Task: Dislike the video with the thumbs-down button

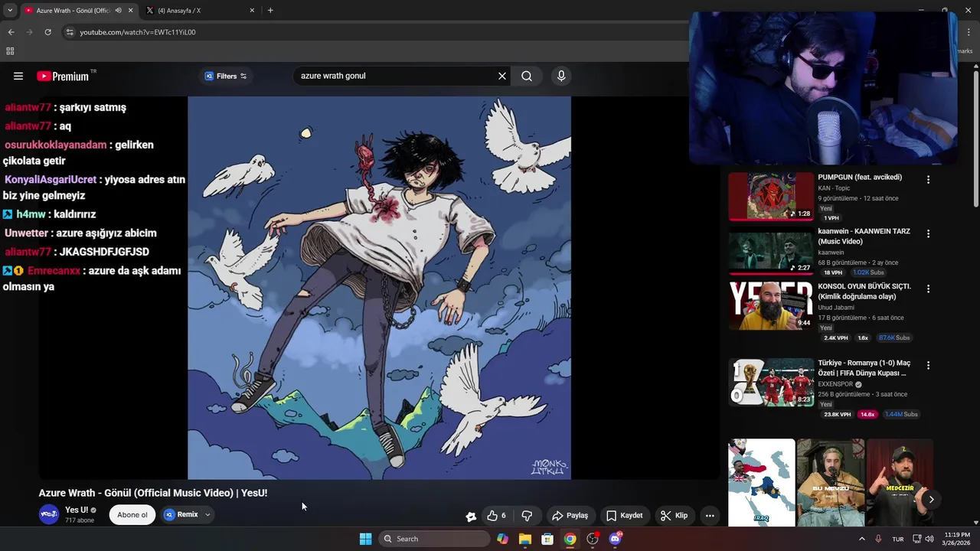Action: (527, 515)
